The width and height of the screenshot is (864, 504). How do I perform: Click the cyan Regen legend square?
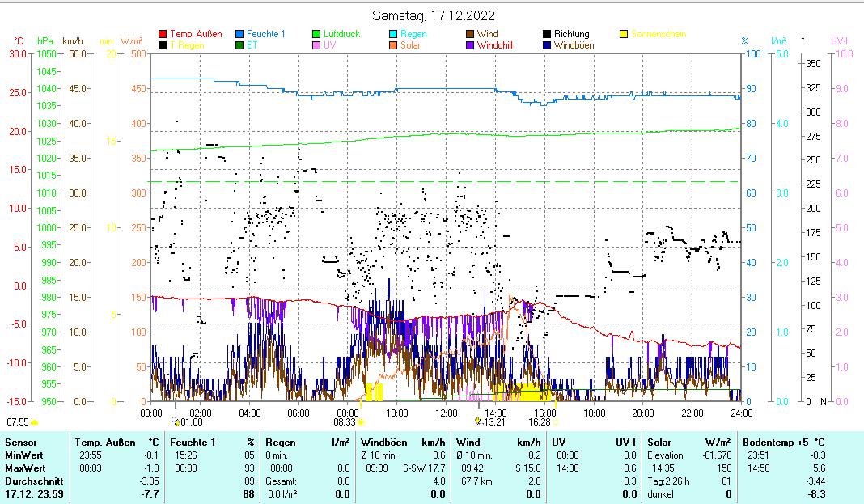(x=393, y=34)
